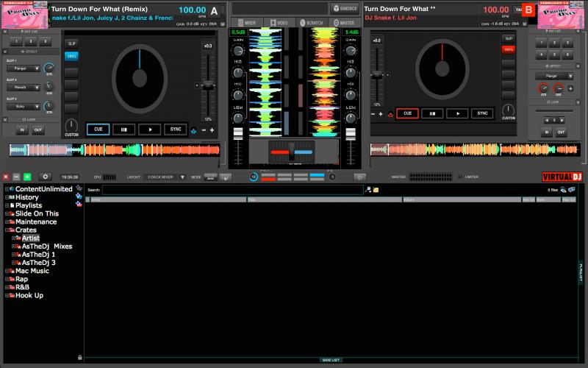Viewport: 588px width, 368px height.
Task: Expand the History folder
Action: click(x=7, y=197)
